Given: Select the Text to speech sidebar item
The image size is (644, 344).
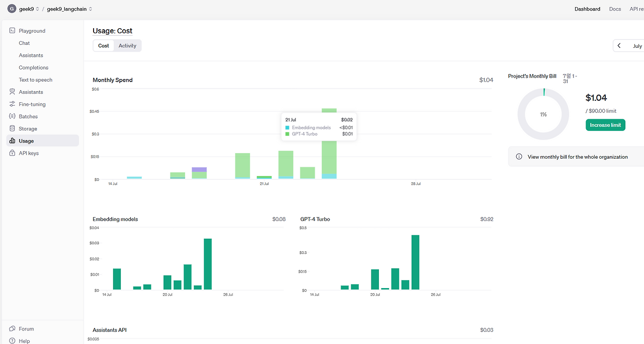Looking at the screenshot, I should 36,80.
